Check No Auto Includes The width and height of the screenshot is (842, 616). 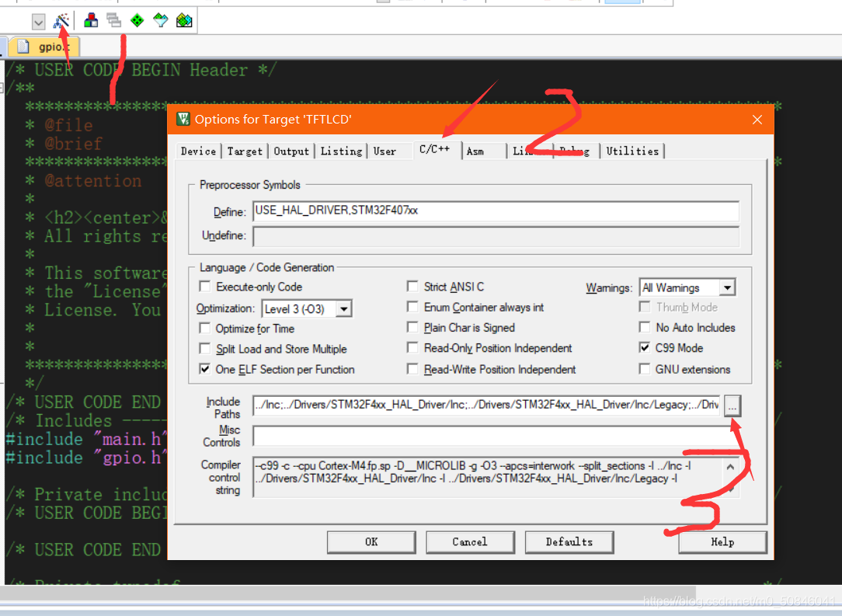click(645, 327)
